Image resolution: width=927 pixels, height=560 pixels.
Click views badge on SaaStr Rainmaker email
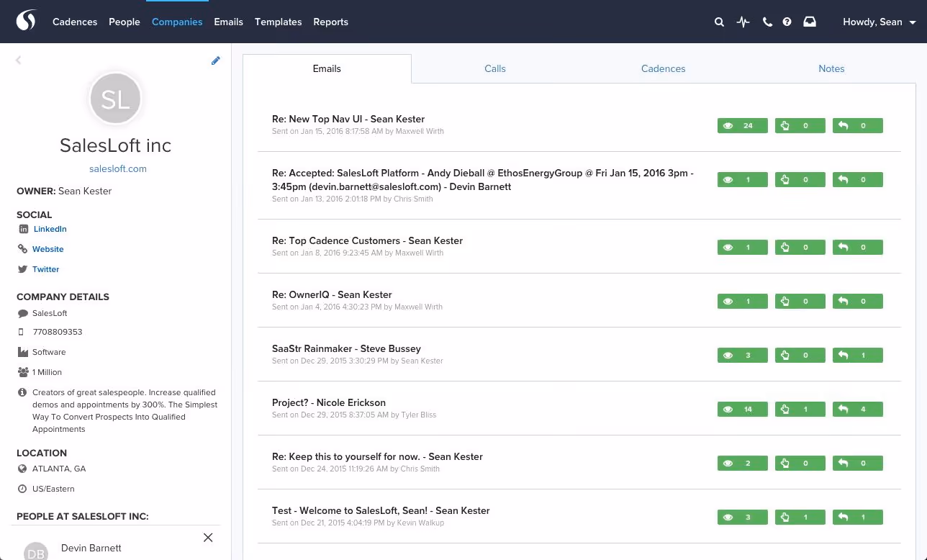point(742,356)
